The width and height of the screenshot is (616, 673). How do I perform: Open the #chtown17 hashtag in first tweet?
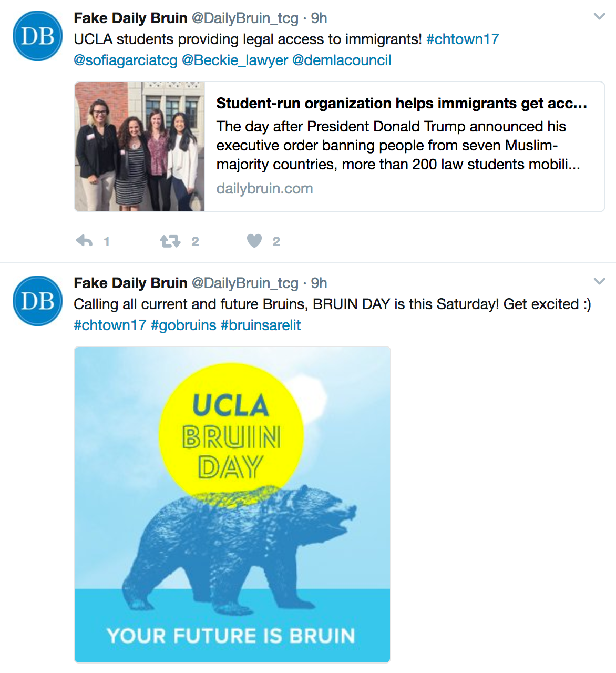(x=463, y=39)
